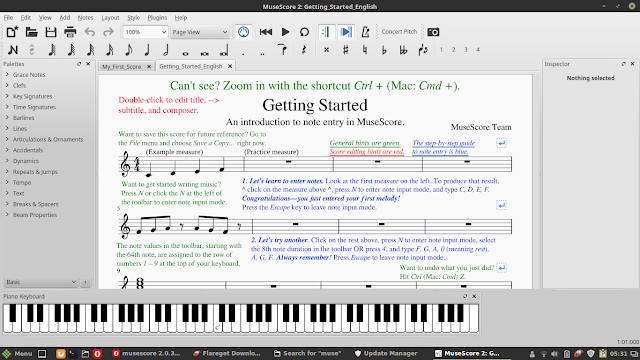Close the Piano Keyboard panel

tap(474, 296)
